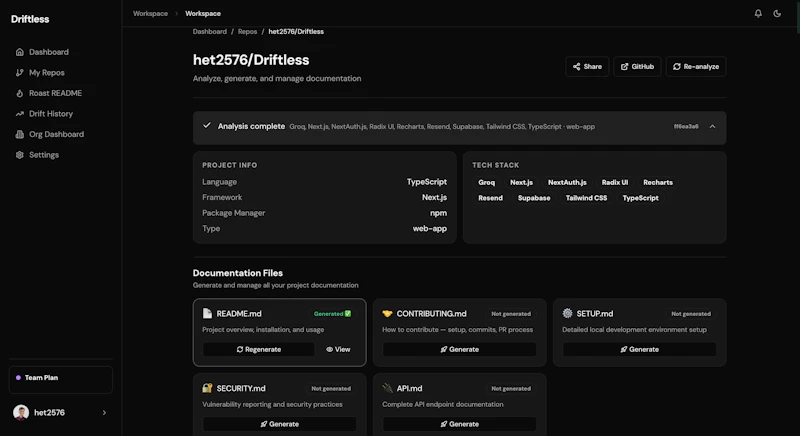Collapse the Analysis complete panel
The height and width of the screenshot is (436, 800).
tap(712, 126)
